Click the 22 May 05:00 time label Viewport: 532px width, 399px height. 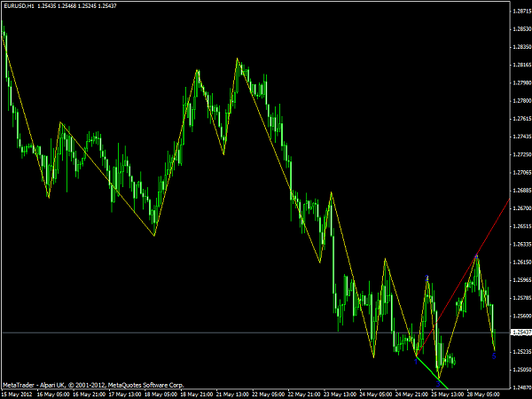(269, 395)
